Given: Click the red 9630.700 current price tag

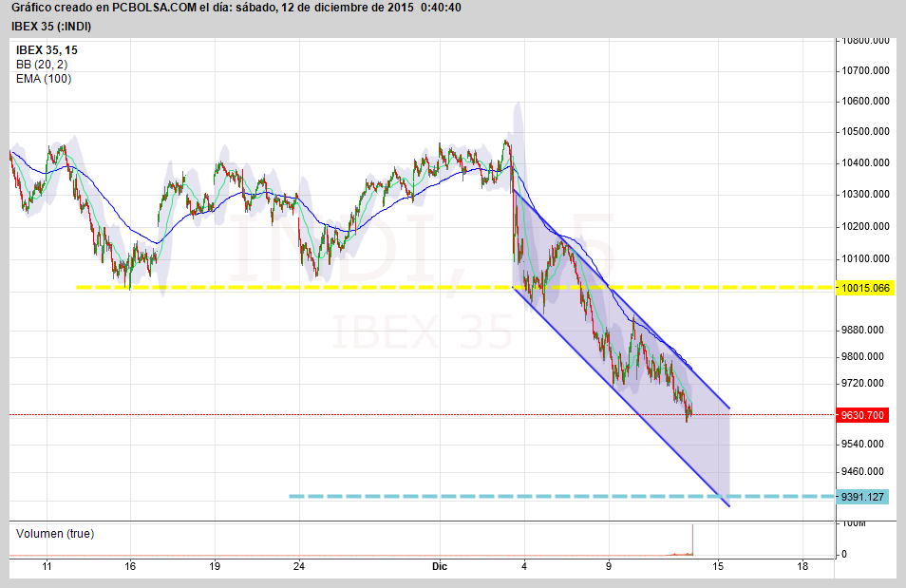Looking at the screenshot, I should pos(862,415).
